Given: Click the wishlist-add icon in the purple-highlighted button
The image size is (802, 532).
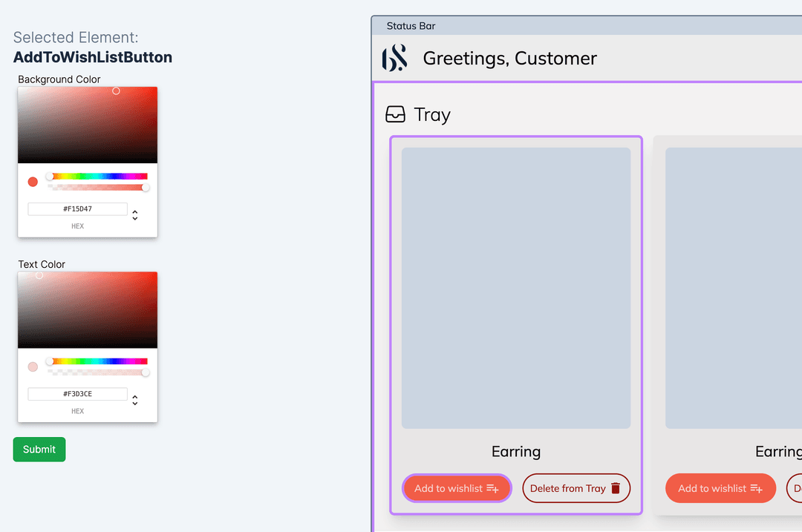Looking at the screenshot, I should coord(491,488).
